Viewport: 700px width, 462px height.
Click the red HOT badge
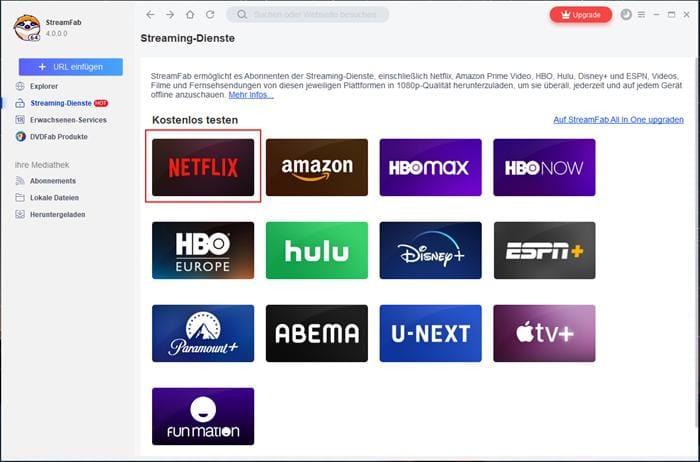click(101, 103)
